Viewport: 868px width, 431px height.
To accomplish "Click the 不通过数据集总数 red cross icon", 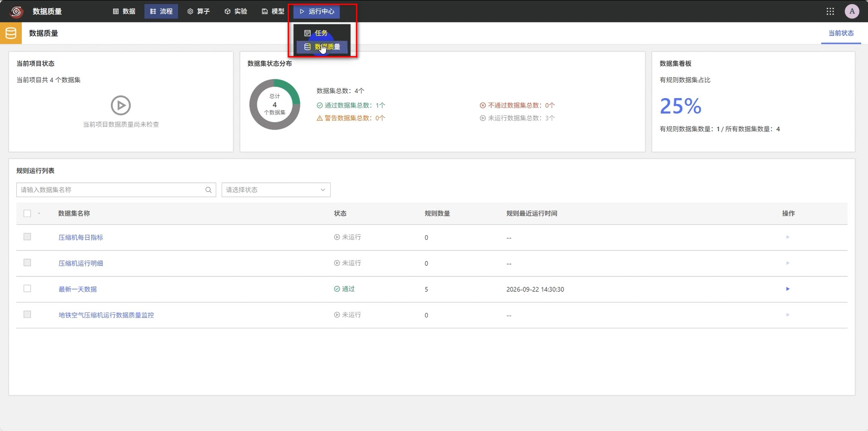I will pos(483,105).
